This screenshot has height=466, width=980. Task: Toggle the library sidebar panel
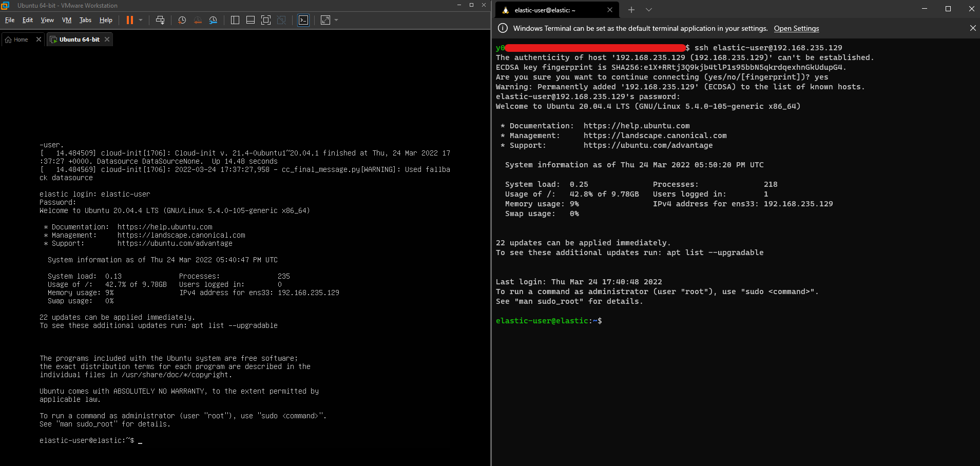tap(235, 20)
